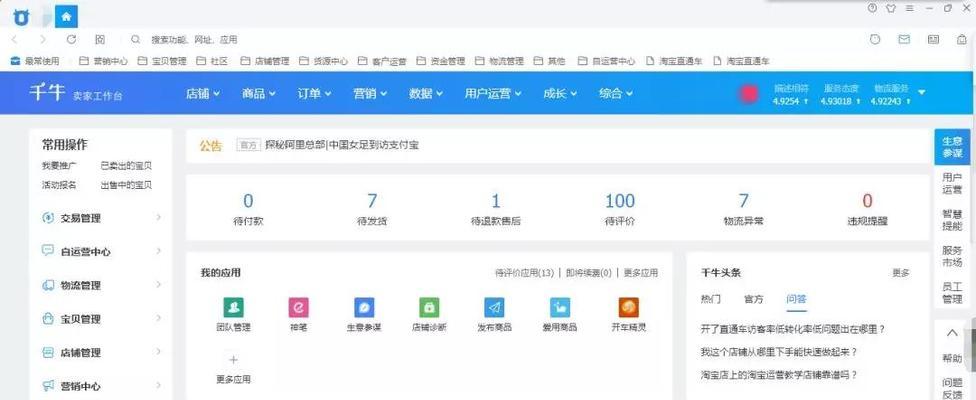Launch the 开车精灵 app icon

(x=629, y=307)
